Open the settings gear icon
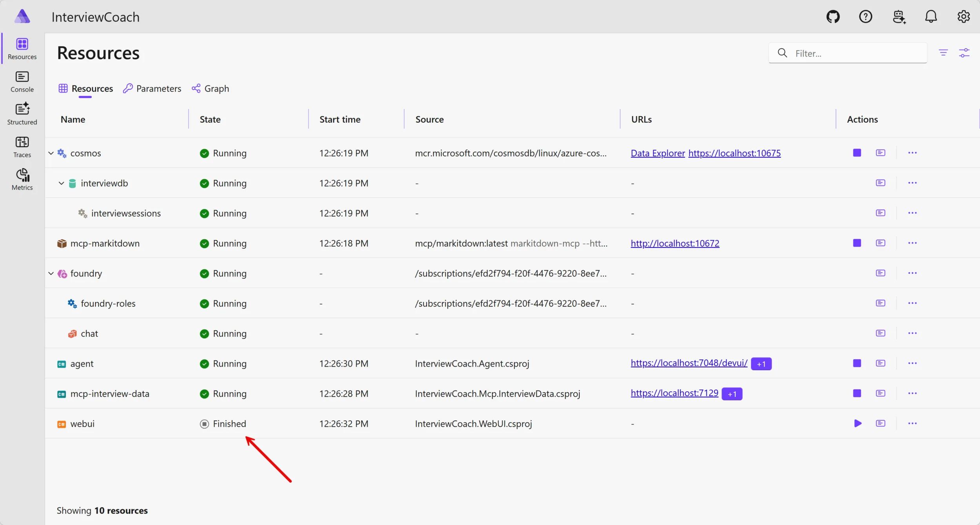Viewport: 980px width, 525px height. pos(964,17)
